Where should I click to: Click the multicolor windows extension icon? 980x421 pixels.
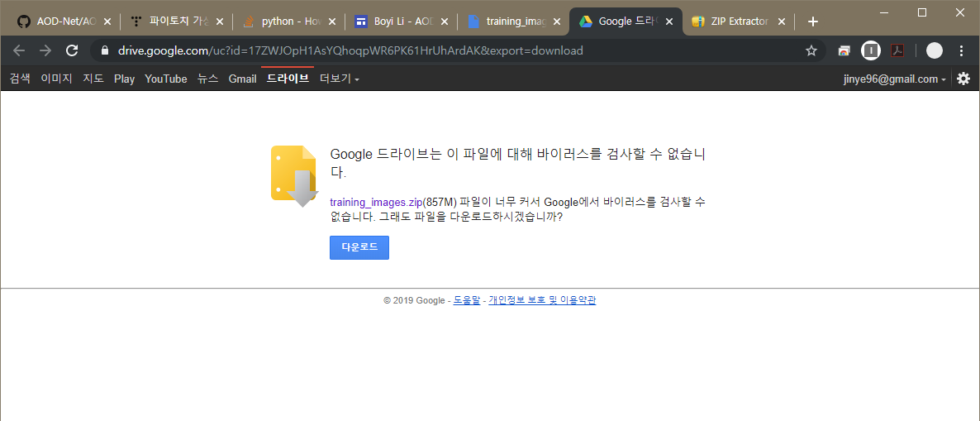tap(844, 51)
